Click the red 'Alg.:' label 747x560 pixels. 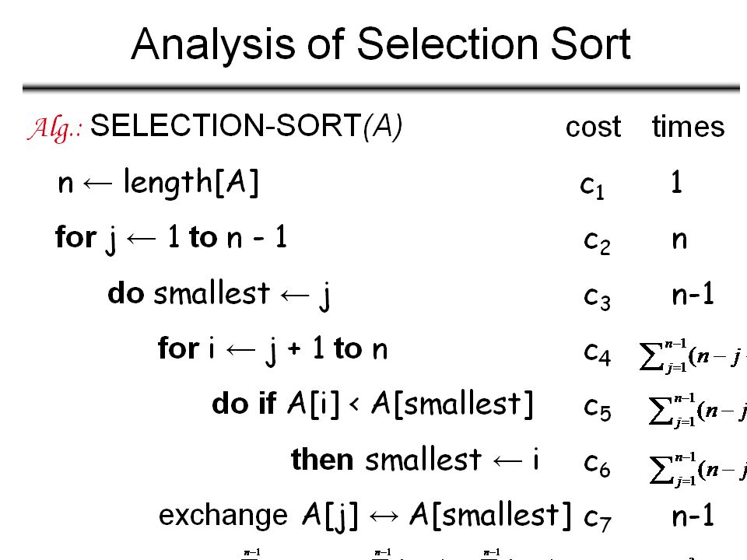(55, 128)
